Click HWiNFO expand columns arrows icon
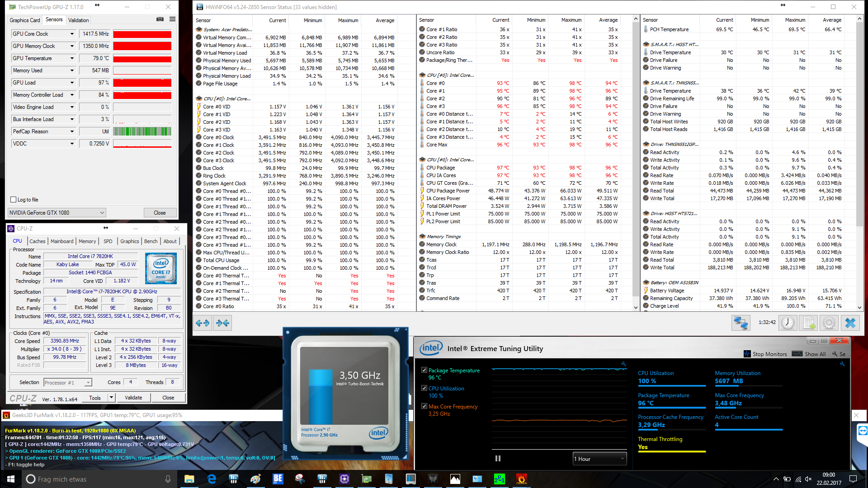This screenshot has width=868, height=488. point(203,323)
